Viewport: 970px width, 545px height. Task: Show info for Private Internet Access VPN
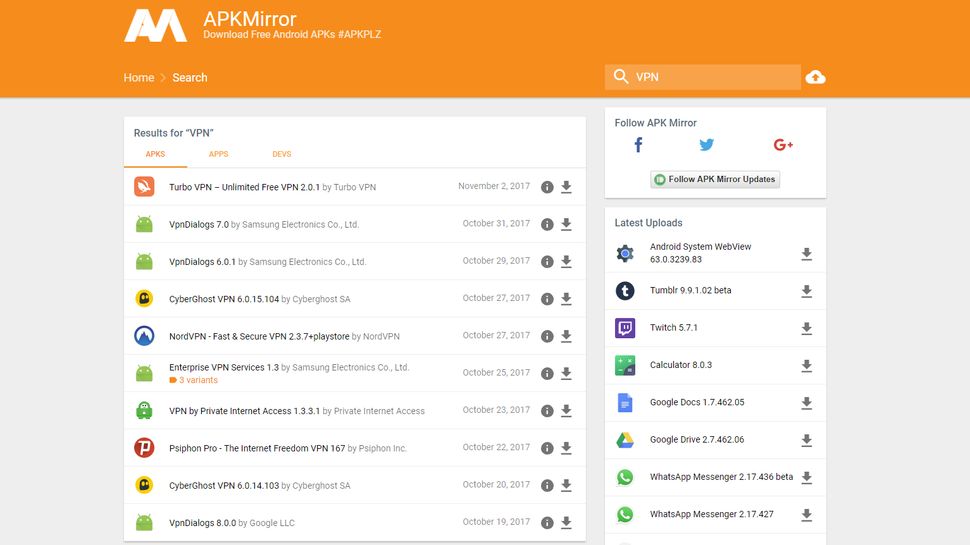click(x=547, y=411)
